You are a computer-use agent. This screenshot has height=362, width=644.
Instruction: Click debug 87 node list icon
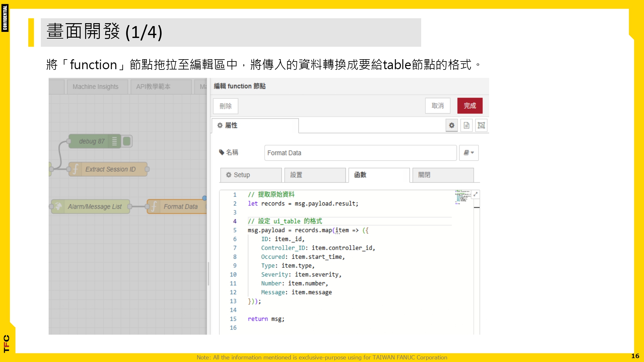[114, 141]
